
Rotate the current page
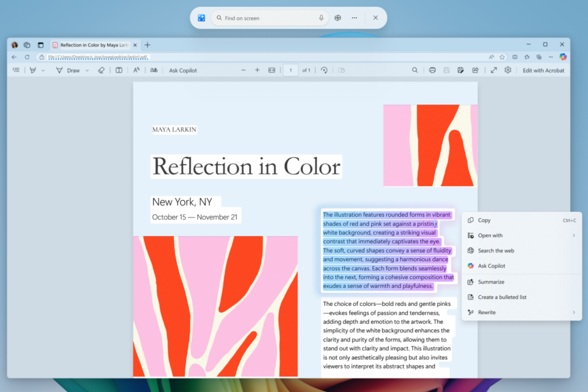[x=324, y=69]
